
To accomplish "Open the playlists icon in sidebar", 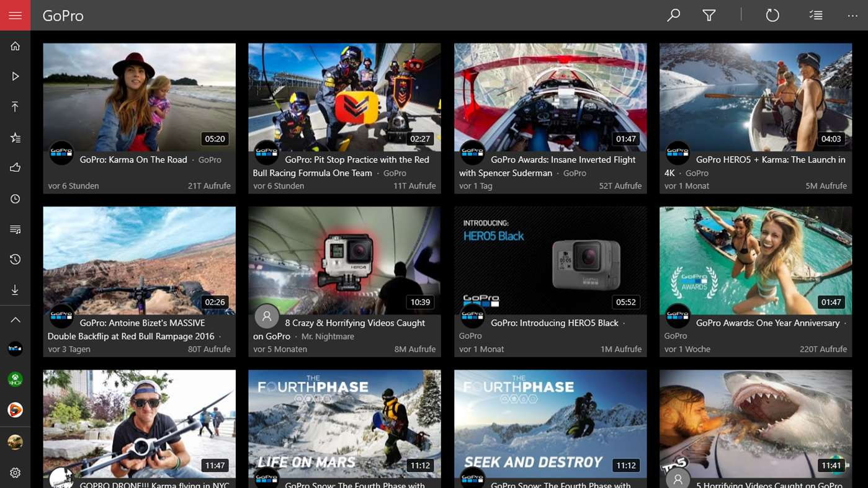I will click(15, 229).
